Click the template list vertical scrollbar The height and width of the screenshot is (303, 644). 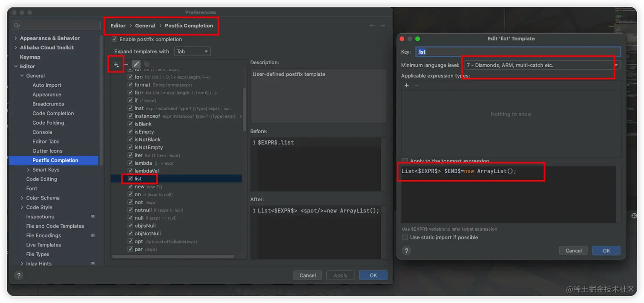coord(244,109)
